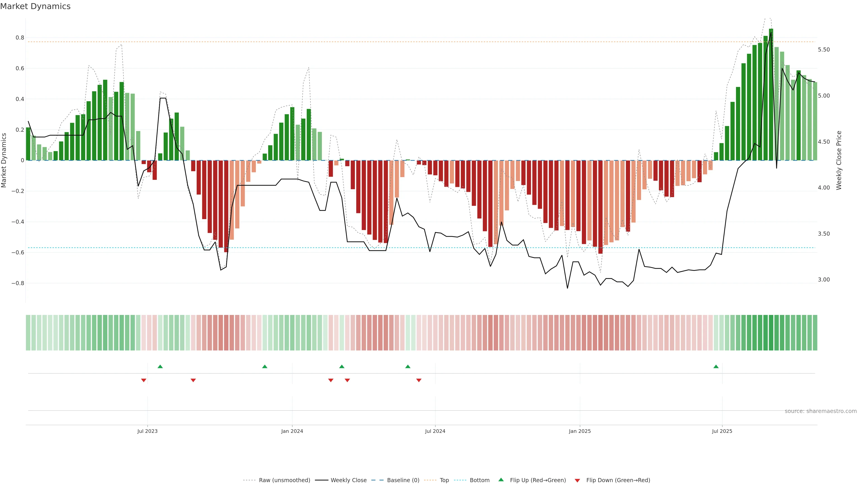Click the Weekly Close Price axis title
The width and height of the screenshot is (868, 488).
click(839, 160)
